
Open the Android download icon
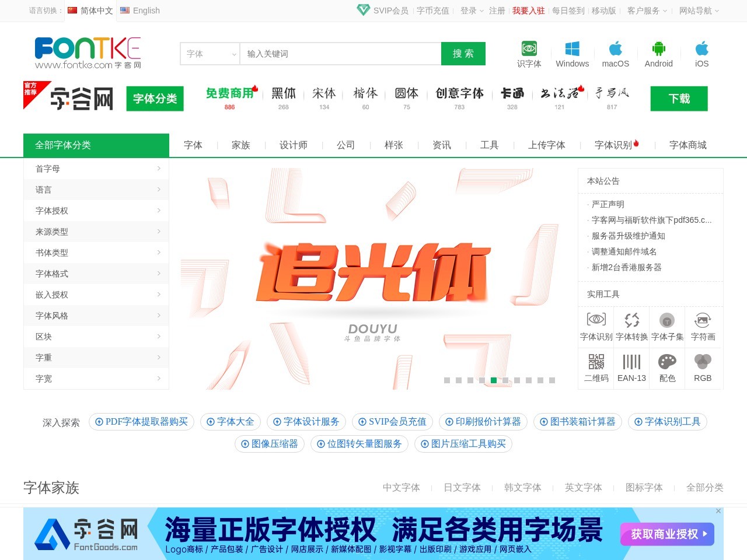[658, 49]
